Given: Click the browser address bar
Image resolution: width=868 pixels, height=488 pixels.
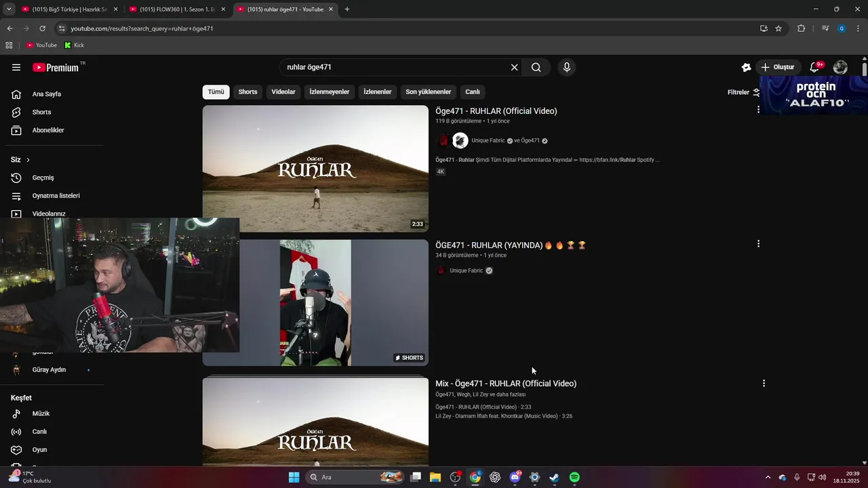Looking at the screenshot, I should coord(407,28).
